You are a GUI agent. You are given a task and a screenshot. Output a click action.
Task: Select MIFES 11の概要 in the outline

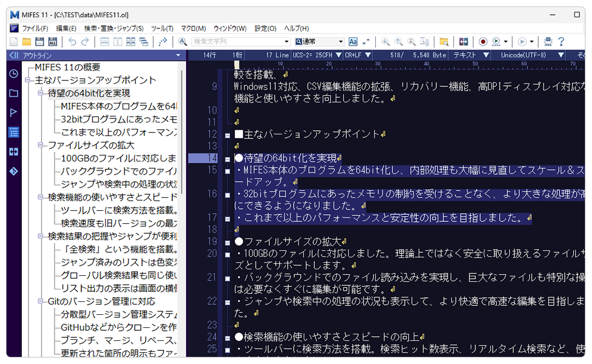(x=67, y=67)
